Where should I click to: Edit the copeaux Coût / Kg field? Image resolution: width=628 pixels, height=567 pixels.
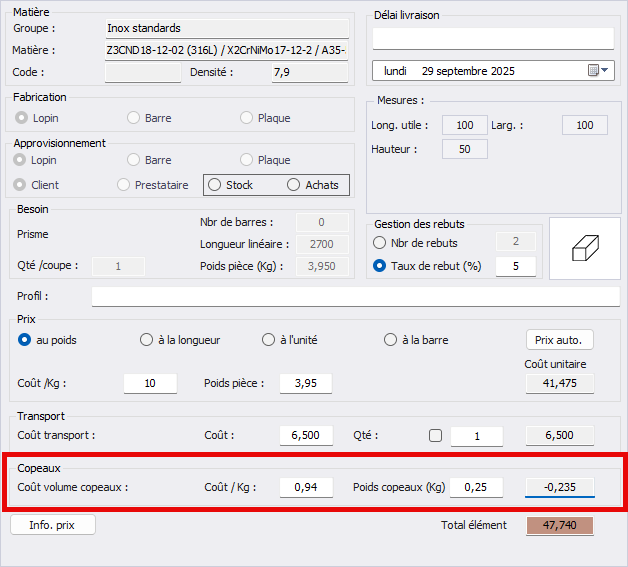[x=306, y=488]
